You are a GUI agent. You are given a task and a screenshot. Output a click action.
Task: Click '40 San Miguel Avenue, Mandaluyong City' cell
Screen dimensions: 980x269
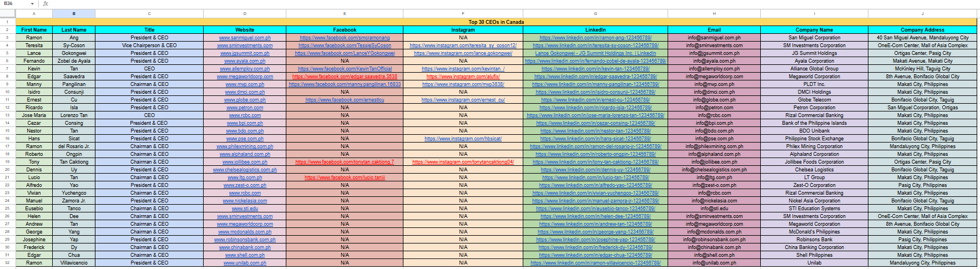tap(923, 38)
